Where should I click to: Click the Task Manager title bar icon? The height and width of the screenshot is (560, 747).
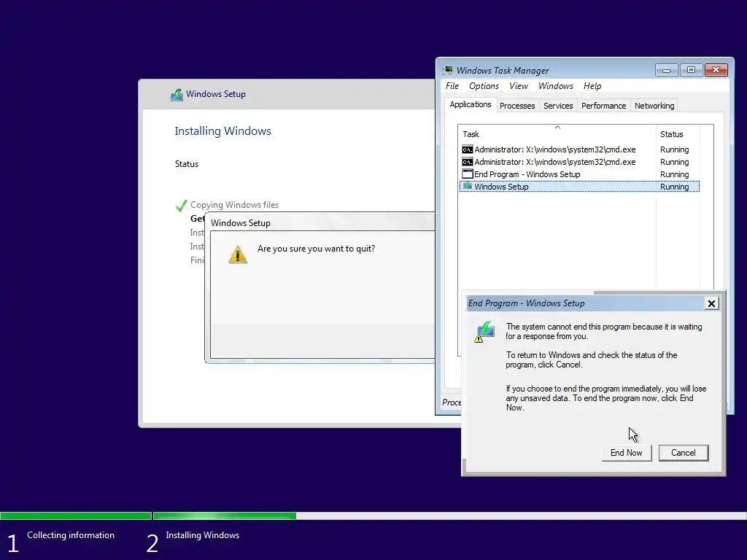(x=448, y=70)
